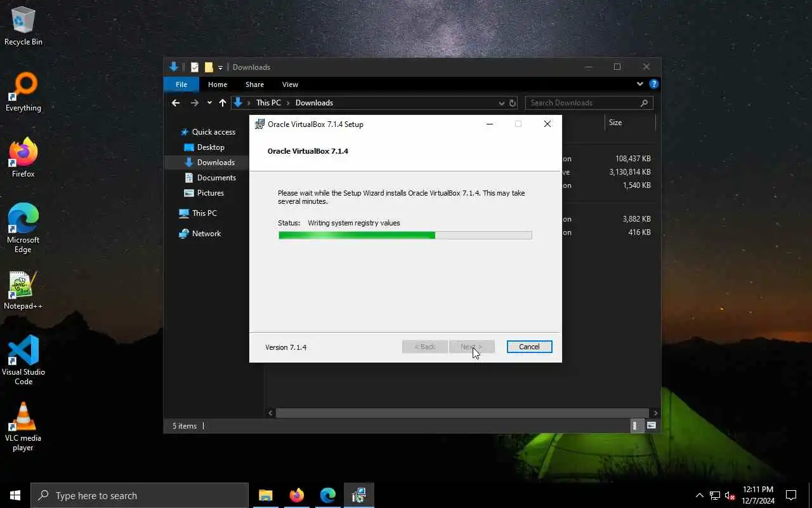Open the Windows Start menu
812x508 pixels.
15,495
